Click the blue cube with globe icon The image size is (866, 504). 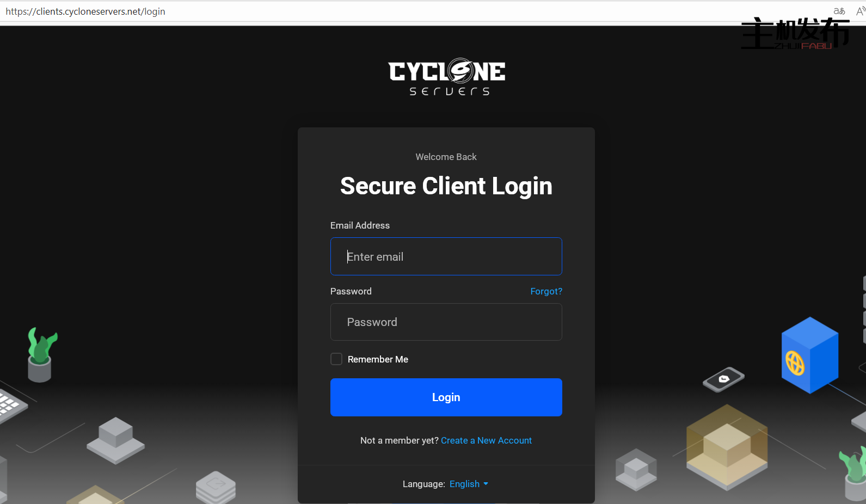[810, 355]
